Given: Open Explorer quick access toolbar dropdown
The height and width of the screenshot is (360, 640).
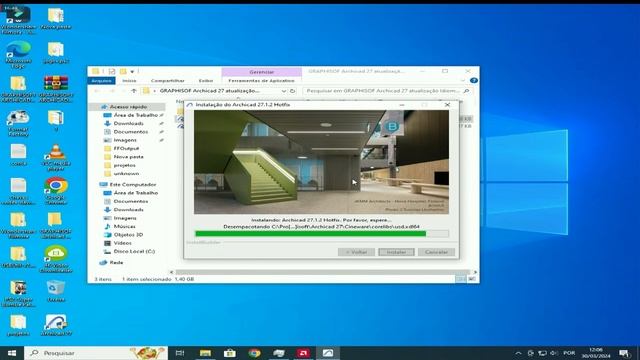Looking at the screenshot, I should [132, 71].
